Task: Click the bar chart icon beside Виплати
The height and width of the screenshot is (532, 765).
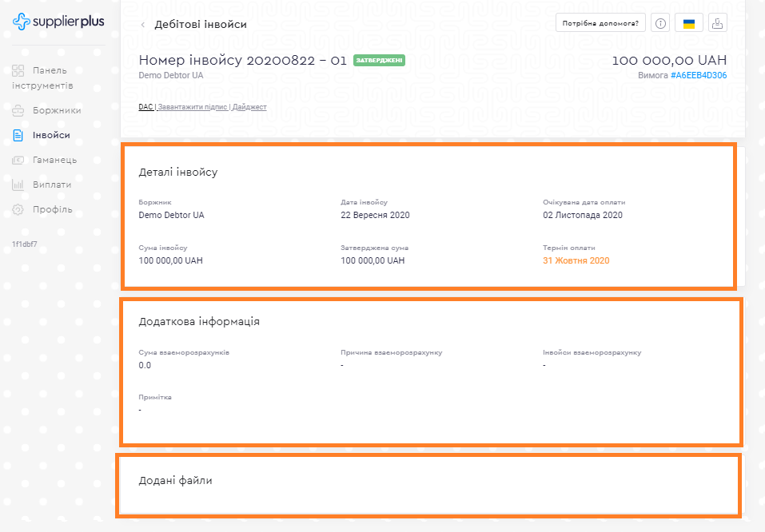Action: point(18,185)
